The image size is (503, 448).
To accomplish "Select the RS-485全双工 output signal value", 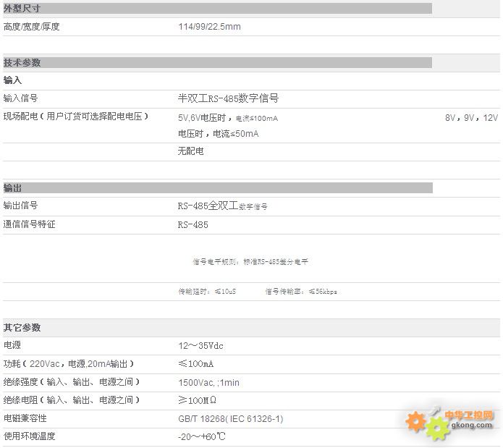I will coord(222,206).
